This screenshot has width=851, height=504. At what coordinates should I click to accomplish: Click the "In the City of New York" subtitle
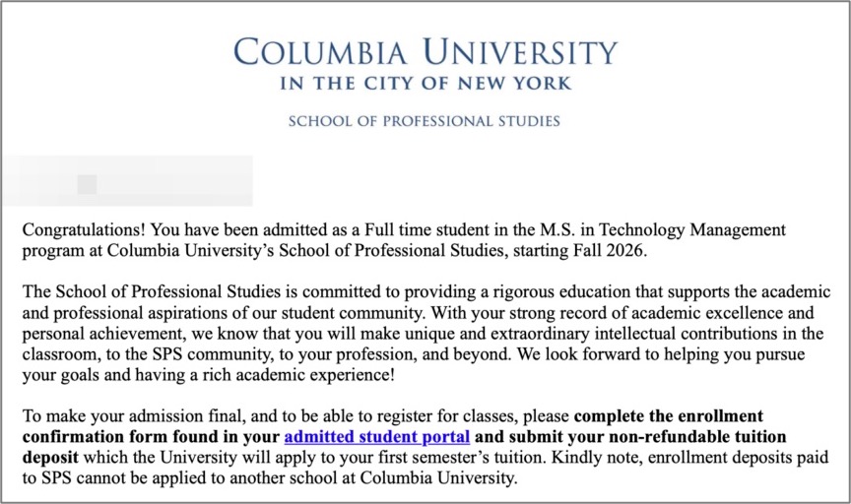point(425,84)
